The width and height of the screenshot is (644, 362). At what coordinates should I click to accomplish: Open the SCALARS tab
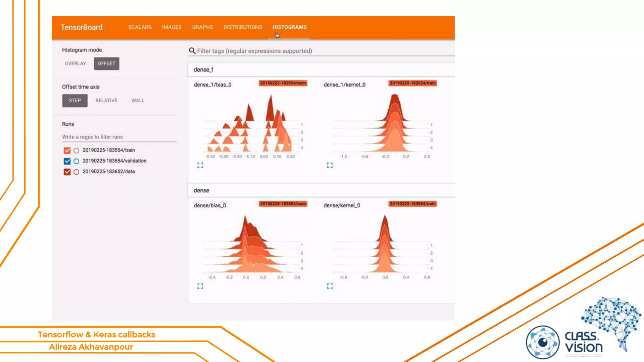point(140,27)
